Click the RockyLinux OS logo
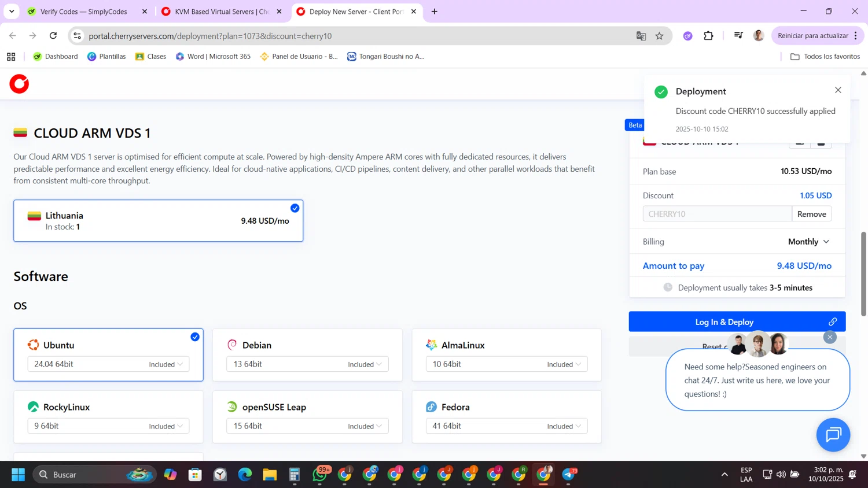The image size is (868, 488). 33,407
